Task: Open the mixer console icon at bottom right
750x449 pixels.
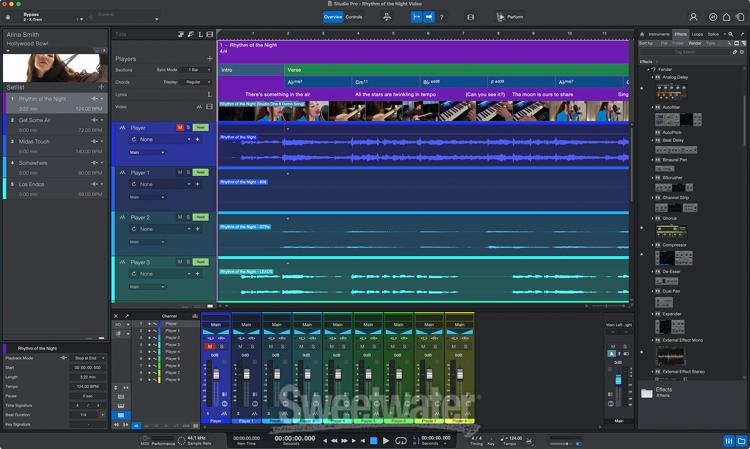Action: (729, 440)
